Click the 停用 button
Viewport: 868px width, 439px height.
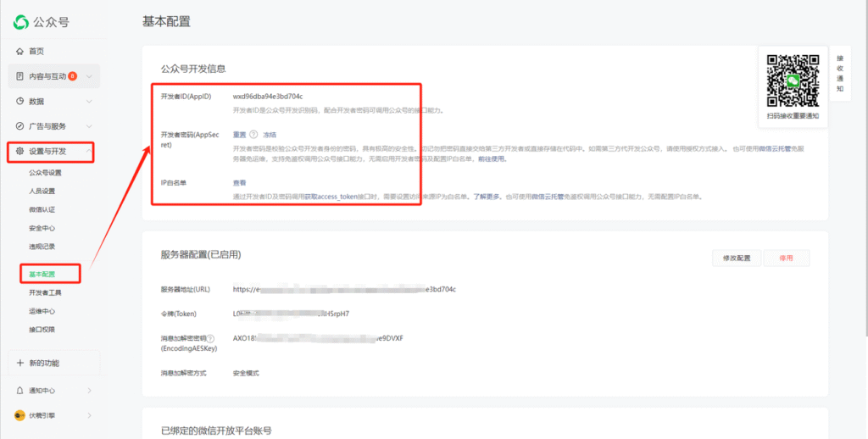(x=786, y=258)
